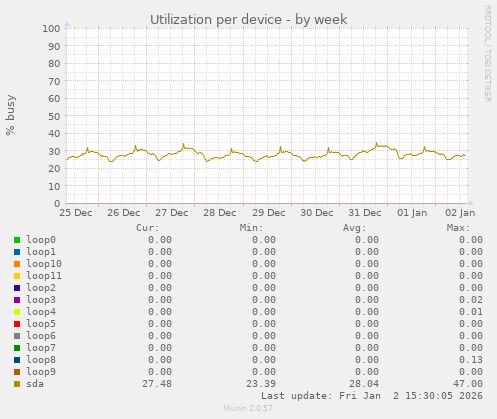Select the loop8 legend label
This screenshot has width=497, height=419.
(x=41, y=360)
